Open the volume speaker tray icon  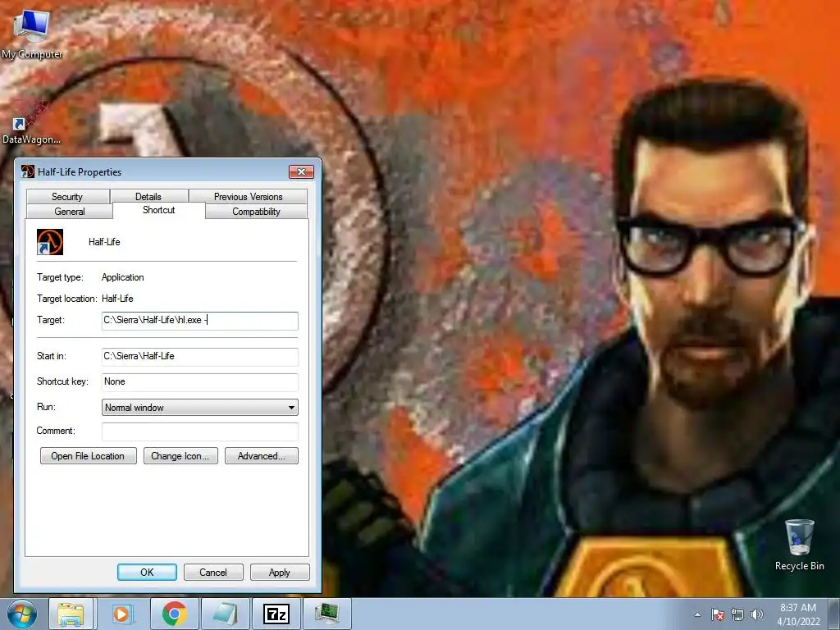click(756, 614)
